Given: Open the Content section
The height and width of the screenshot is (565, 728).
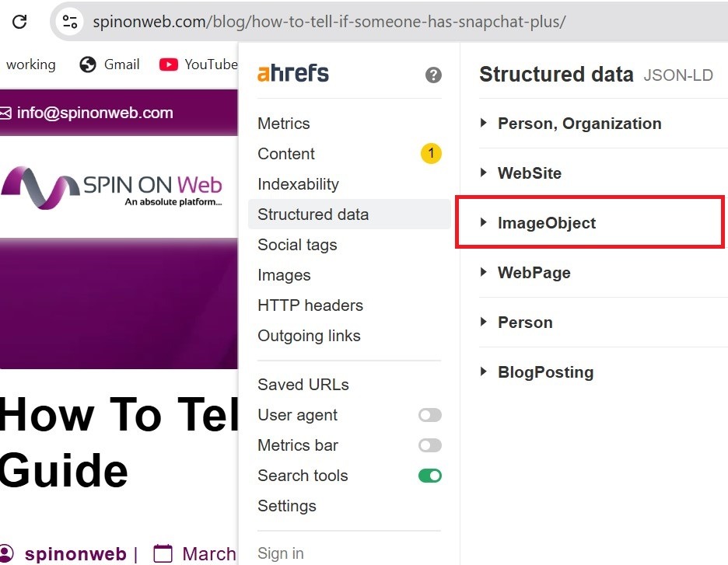Looking at the screenshot, I should click(286, 154).
